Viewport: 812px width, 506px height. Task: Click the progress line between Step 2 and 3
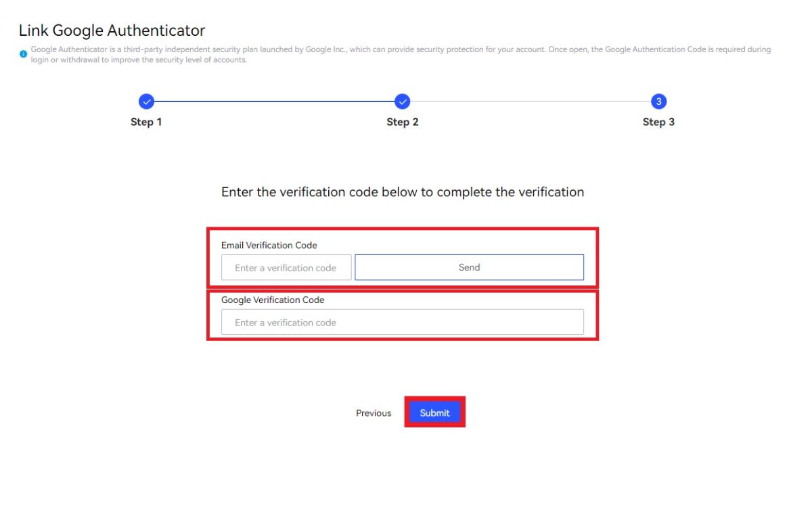[x=531, y=101]
